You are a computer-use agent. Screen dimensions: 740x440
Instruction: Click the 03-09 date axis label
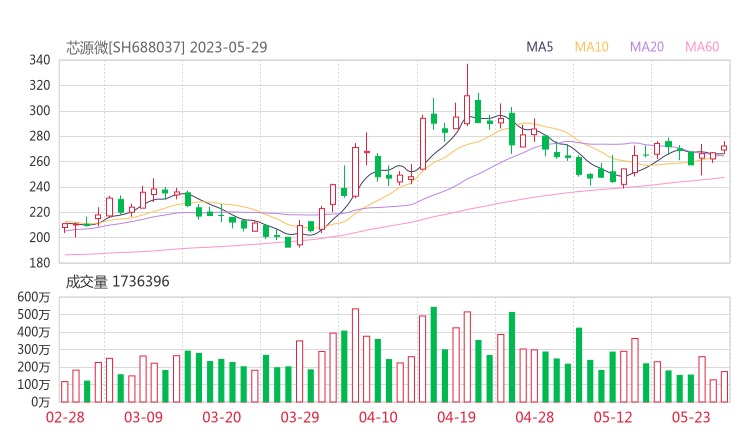click(x=143, y=417)
